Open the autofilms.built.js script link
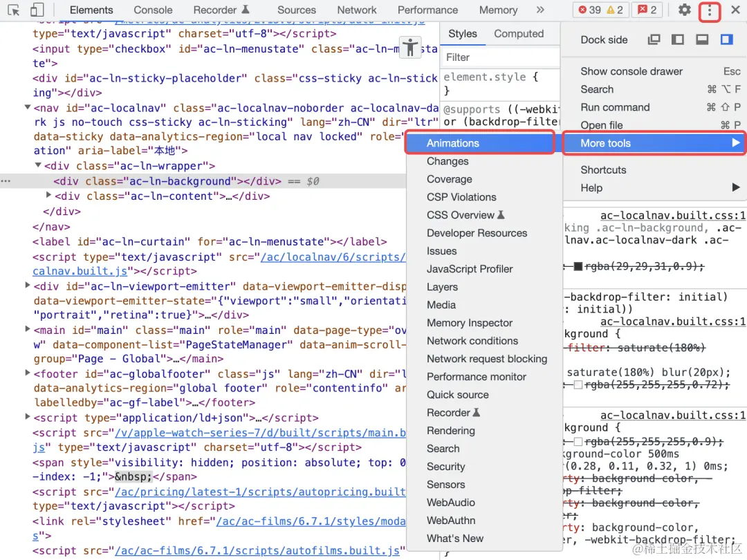This screenshot has height=560, width=747. coord(257,550)
